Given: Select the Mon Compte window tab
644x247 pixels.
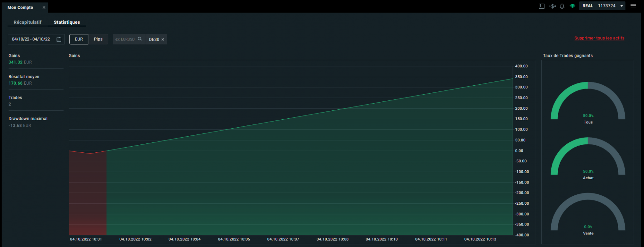Looking at the screenshot, I should point(20,8).
